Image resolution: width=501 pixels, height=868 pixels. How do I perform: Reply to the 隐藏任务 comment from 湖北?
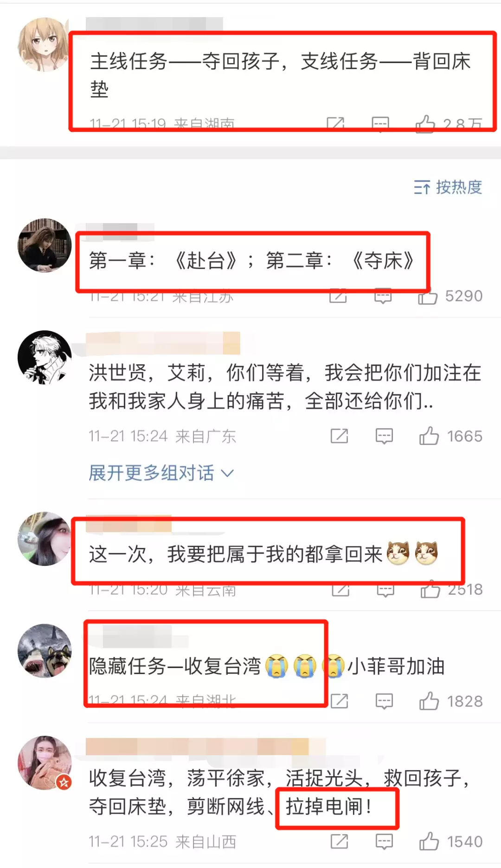click(384, 701)
